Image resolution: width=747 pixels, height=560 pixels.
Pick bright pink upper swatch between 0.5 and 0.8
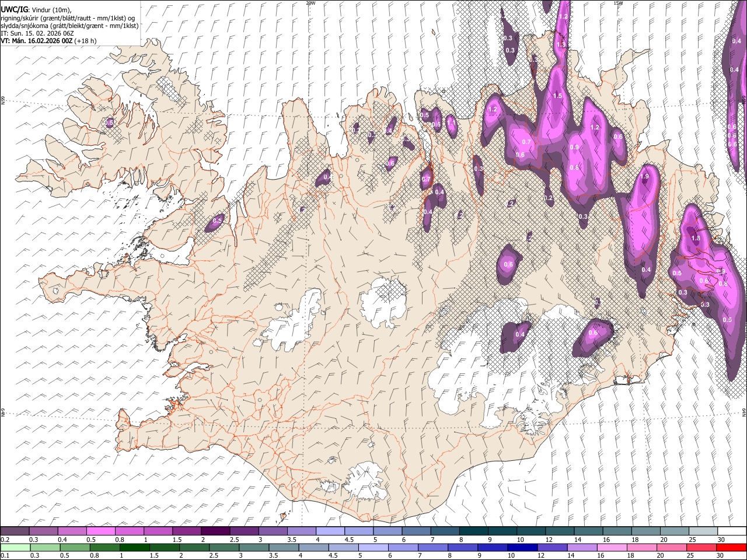(x=101, y=531)
